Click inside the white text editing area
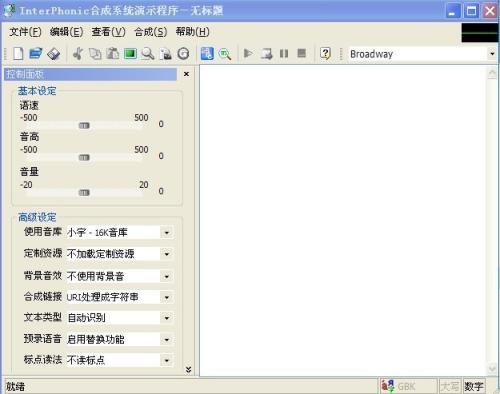 [343, 220]
